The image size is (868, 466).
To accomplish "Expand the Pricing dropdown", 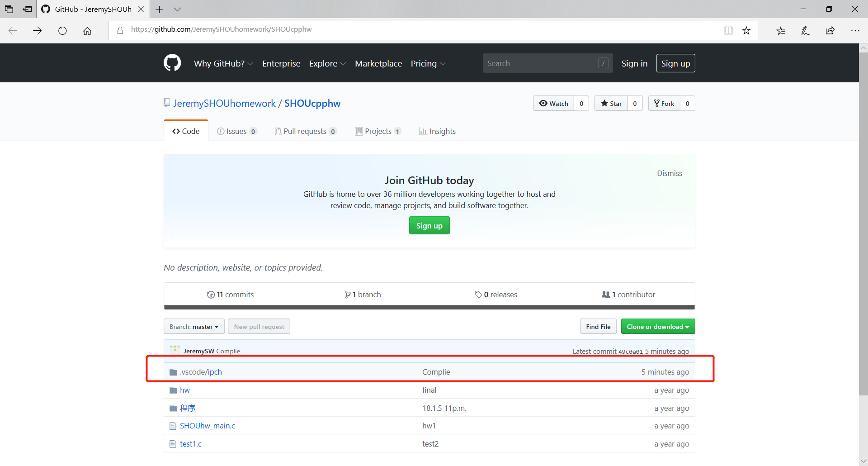I will tap(428, 63).
